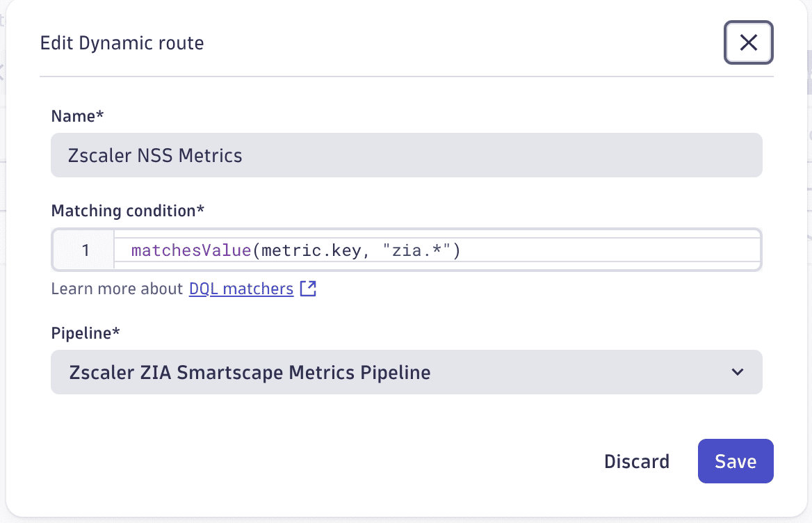Click the 'Learn more about' text
The height and width of the screenshot is (523, 812).
tap(117, 289)
